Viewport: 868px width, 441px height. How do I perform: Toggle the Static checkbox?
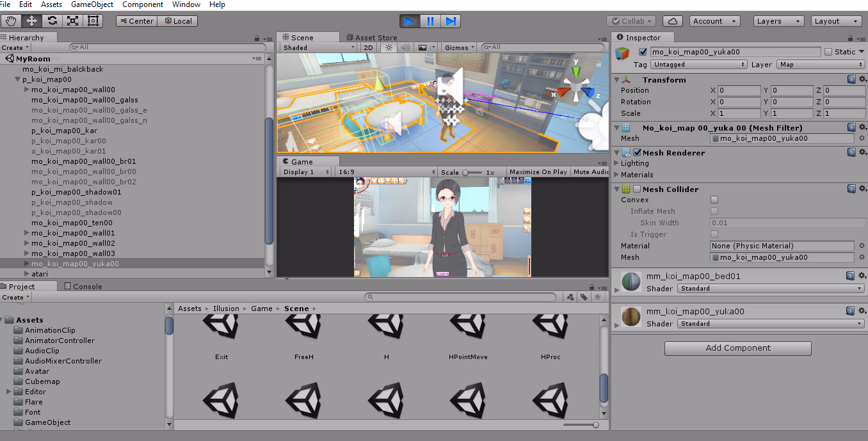point(828,52)
